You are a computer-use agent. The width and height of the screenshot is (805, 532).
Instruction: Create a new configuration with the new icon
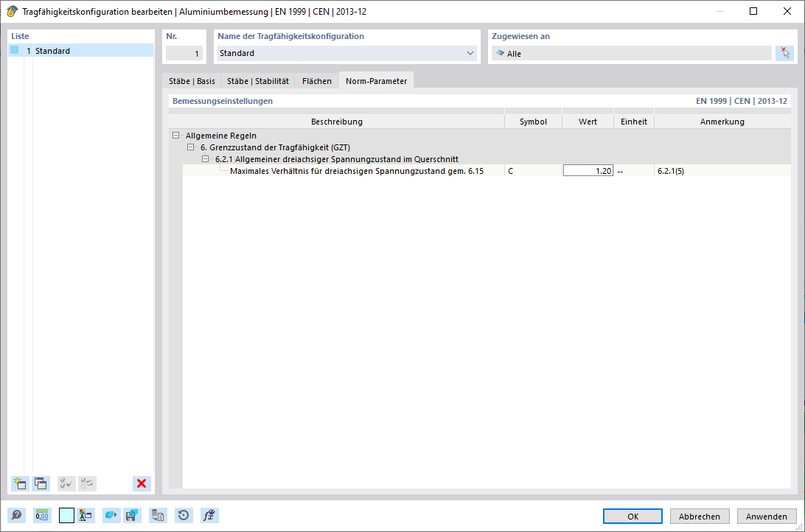click(19, 483)
